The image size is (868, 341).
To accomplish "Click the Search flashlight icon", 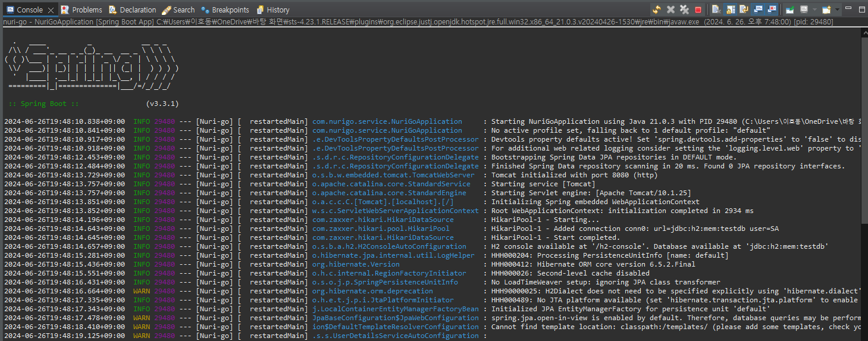I will [x=166, y=10].
